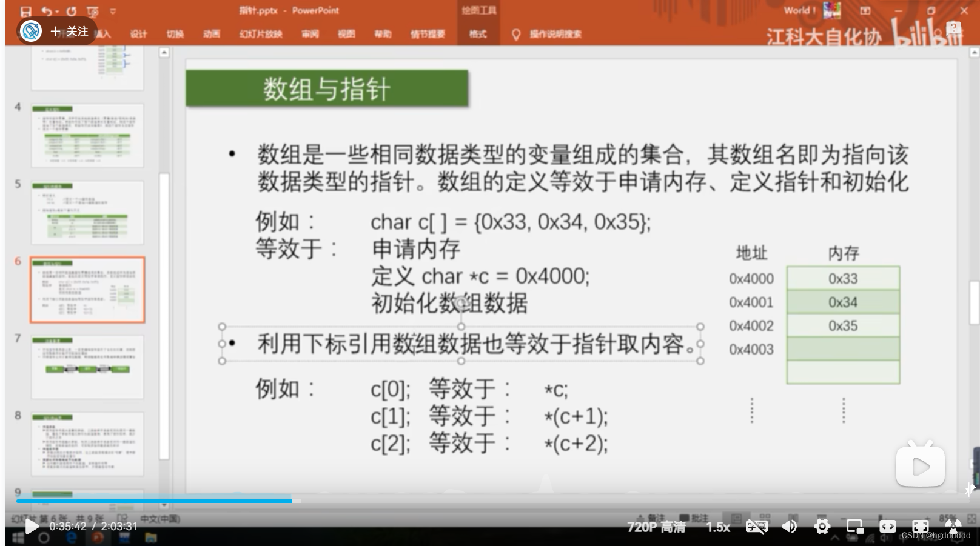Screen dimensions: 980x546
Task: Click the File Explorer icon in taskbar
Action: [151, 538]
